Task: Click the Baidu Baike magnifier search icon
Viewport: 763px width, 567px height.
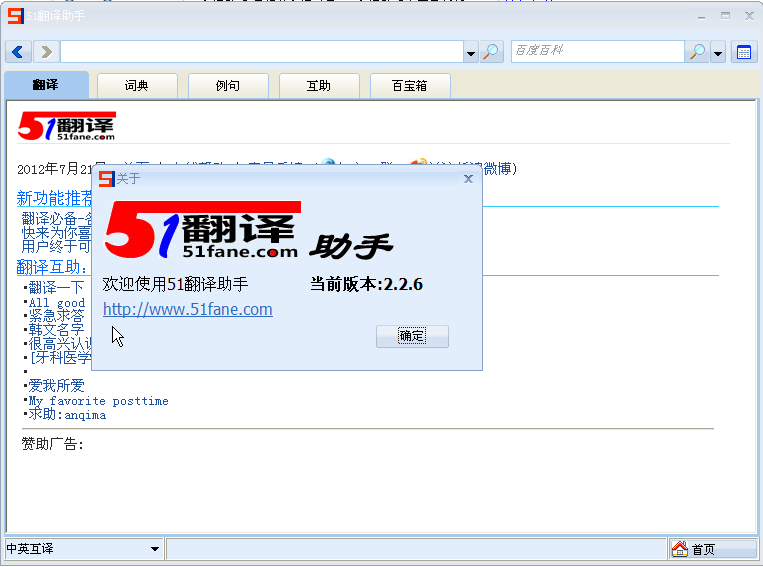Action: click(697, 52)
